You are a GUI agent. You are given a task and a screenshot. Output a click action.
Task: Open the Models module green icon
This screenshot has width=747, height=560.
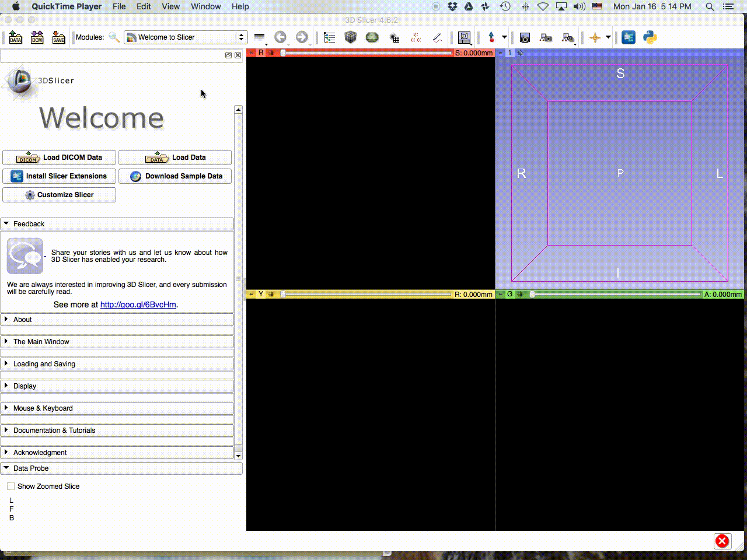372,37
